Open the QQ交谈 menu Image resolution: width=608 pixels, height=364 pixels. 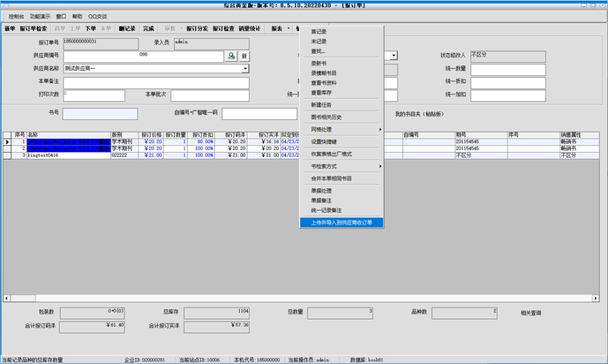[x=97, y=16]
